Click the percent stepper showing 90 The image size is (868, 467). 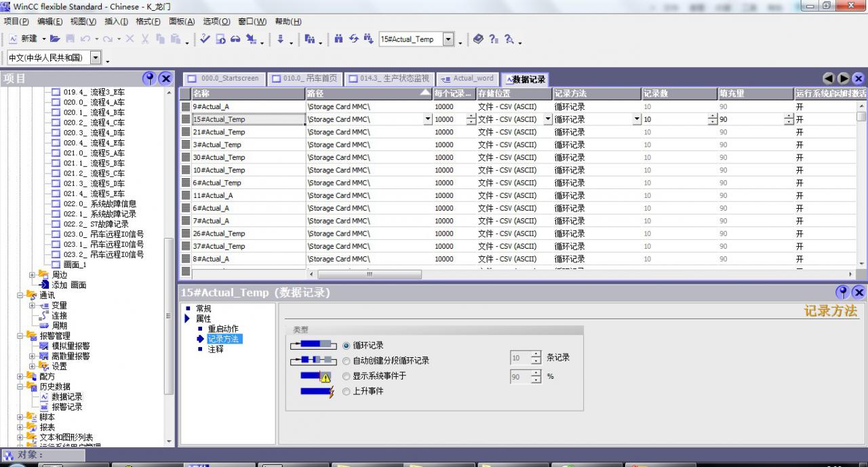click(536, 376)
